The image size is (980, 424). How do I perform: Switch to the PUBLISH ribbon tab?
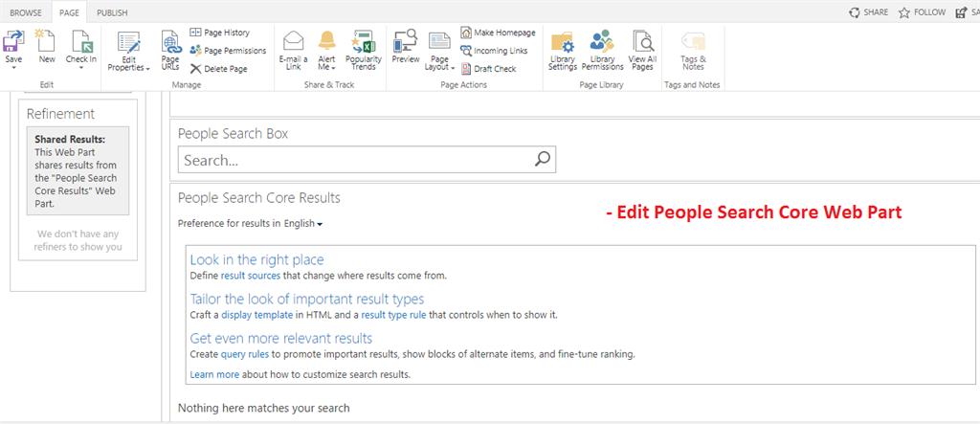click(112, 12)
